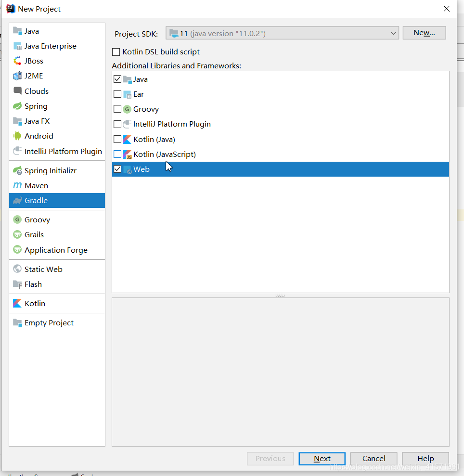
Task: Click the Spring leaf icon
Action: point(18,106)
